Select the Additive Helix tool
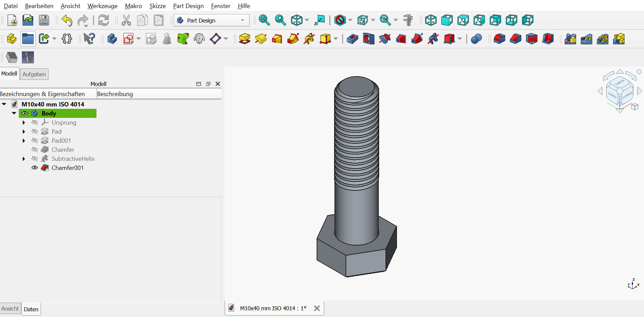Viewport: 644px width, 317px height. (x=309, y=39)
